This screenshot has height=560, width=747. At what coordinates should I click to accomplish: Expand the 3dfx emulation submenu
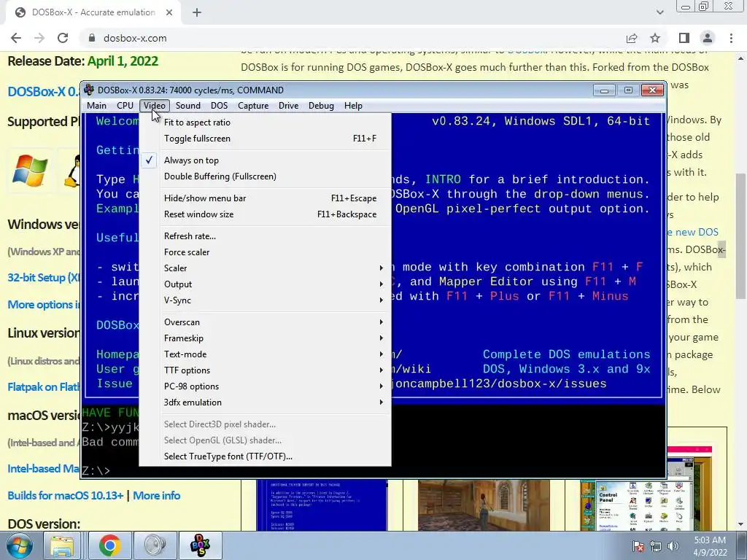pyautogui.click(x=266, y=402)
